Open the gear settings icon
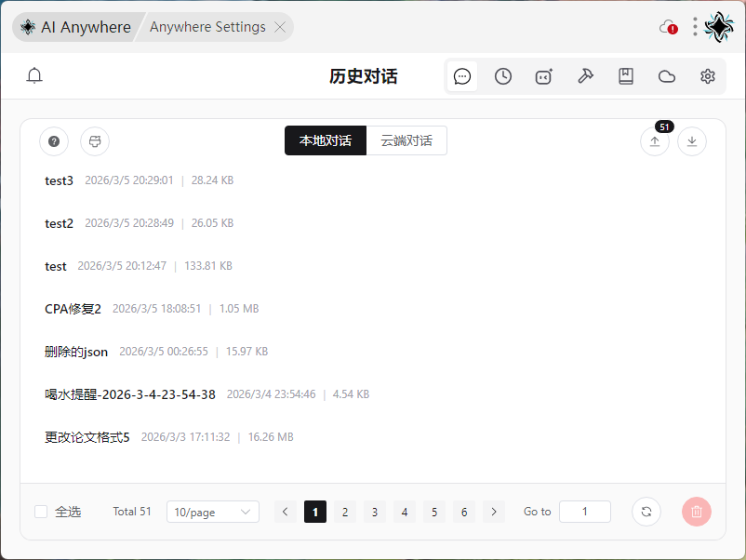This screenshot has height=560, width=746. tap(708, 76)
